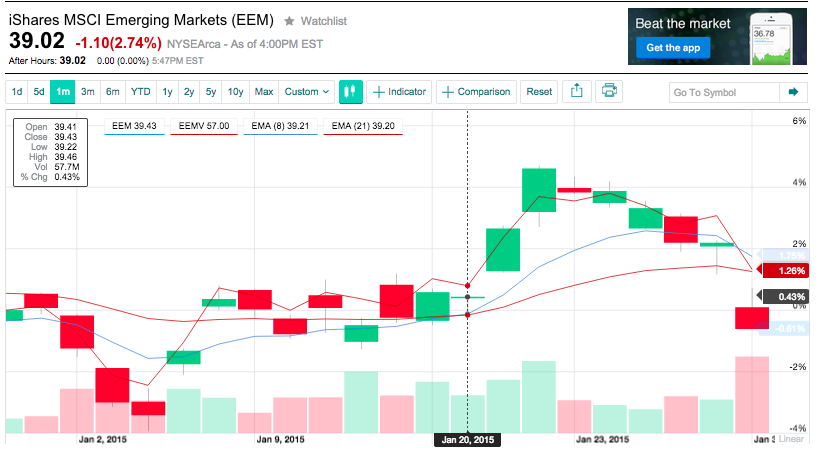Click the Beat the market ad banner

[717, 36]
